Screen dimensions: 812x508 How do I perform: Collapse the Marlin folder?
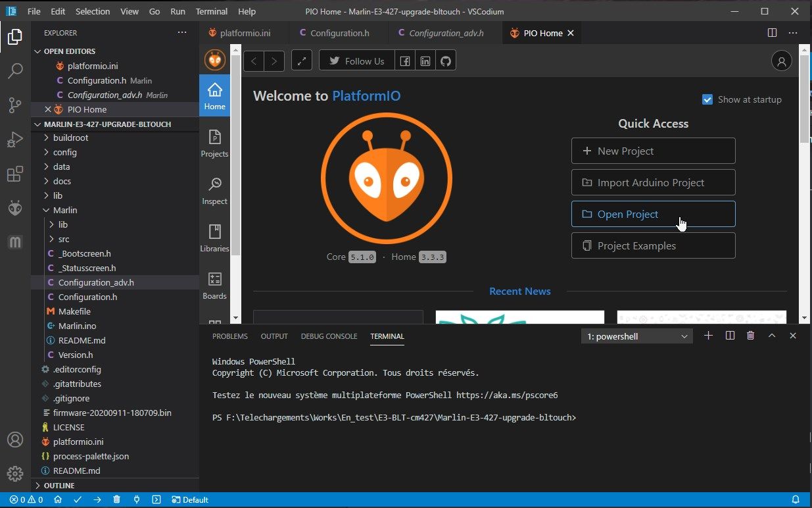pos(65,210)
